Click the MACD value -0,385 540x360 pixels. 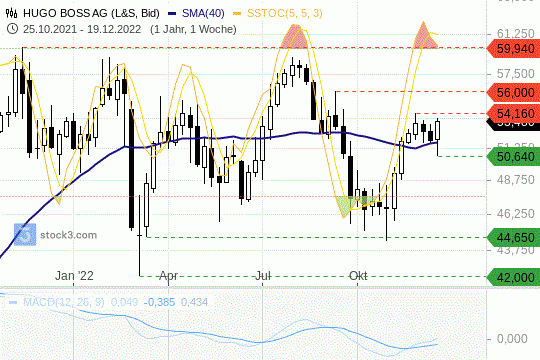159,302
